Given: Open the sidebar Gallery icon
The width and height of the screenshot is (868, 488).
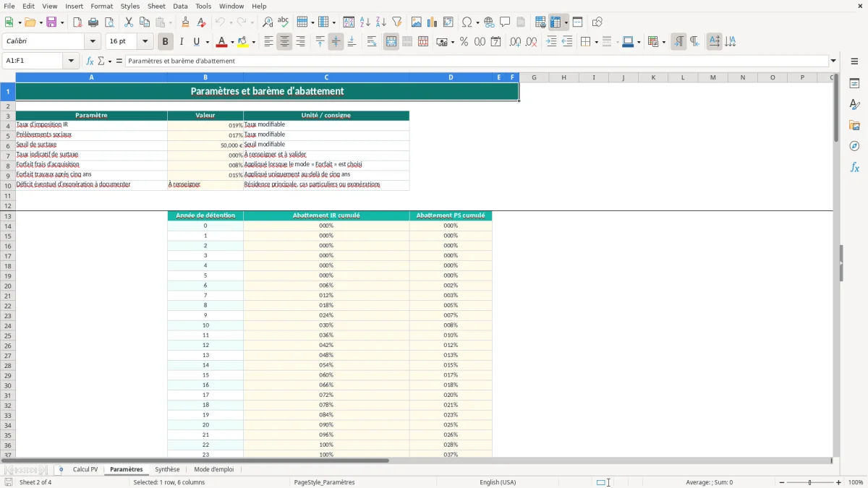Looking at the screenshot, I should [x=854, y=125].
